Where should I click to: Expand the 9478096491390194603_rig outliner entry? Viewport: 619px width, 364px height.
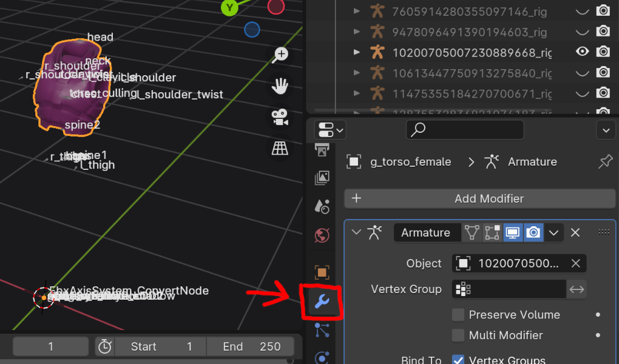click(356, 32)
